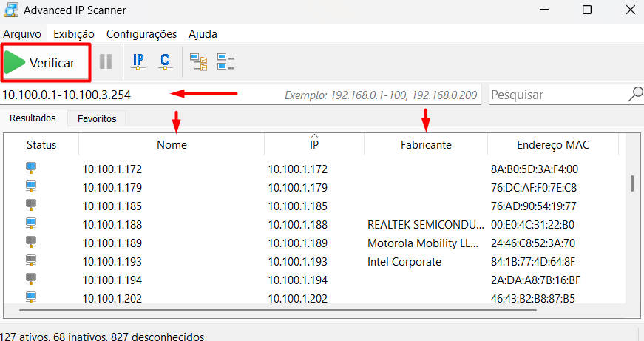Open the Arquivo menu
Image resolution: width=644 pixels, height=341 pixels.
[x=22, y=34]
